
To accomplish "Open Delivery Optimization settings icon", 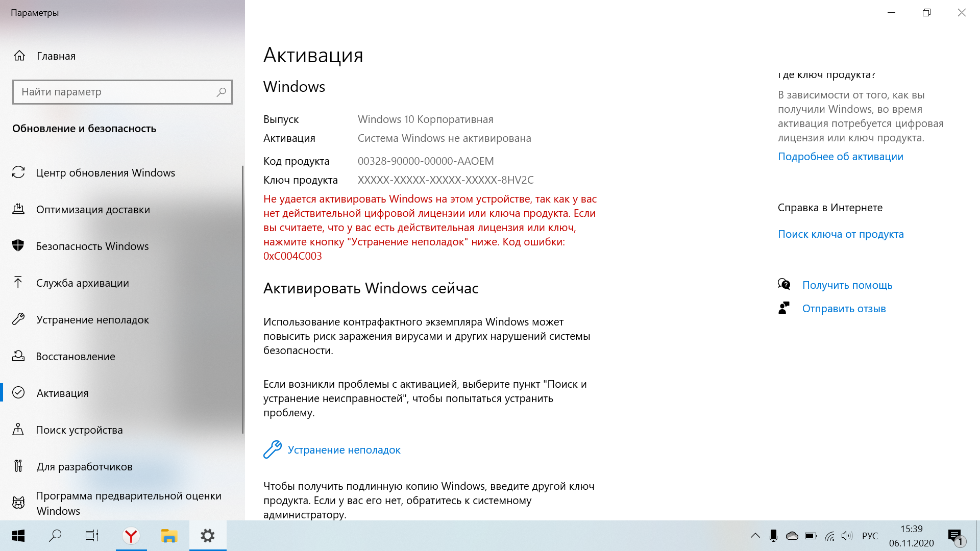I will (18, 209).
